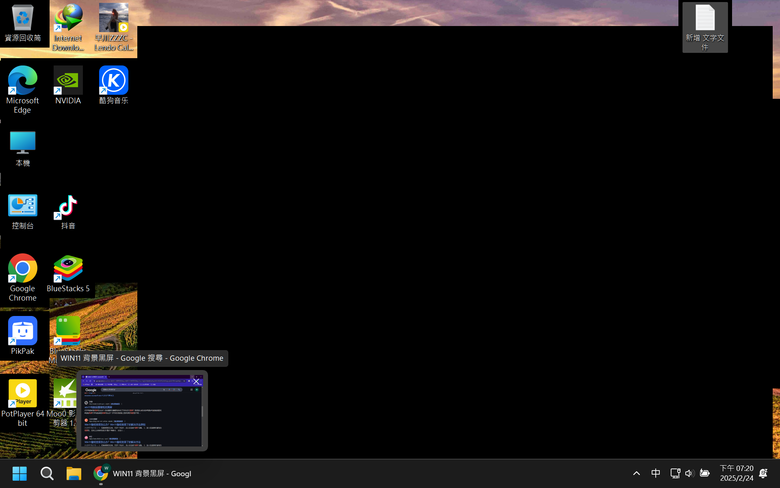Open Internet Download Manager shortcut
The height and width of the screenshot is (488, 780).
coord(68,27)
